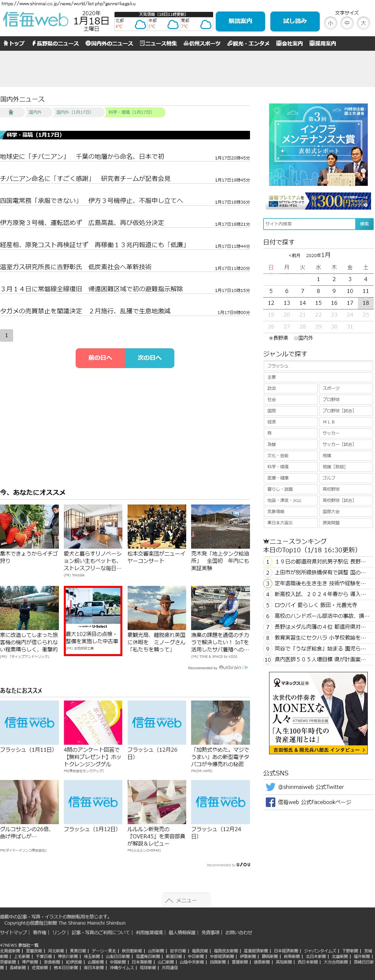Viewport: 375px width, 980px height.
Task: Click the 購読案内 button
Action: pyautogui.click(x=240, y=21)
